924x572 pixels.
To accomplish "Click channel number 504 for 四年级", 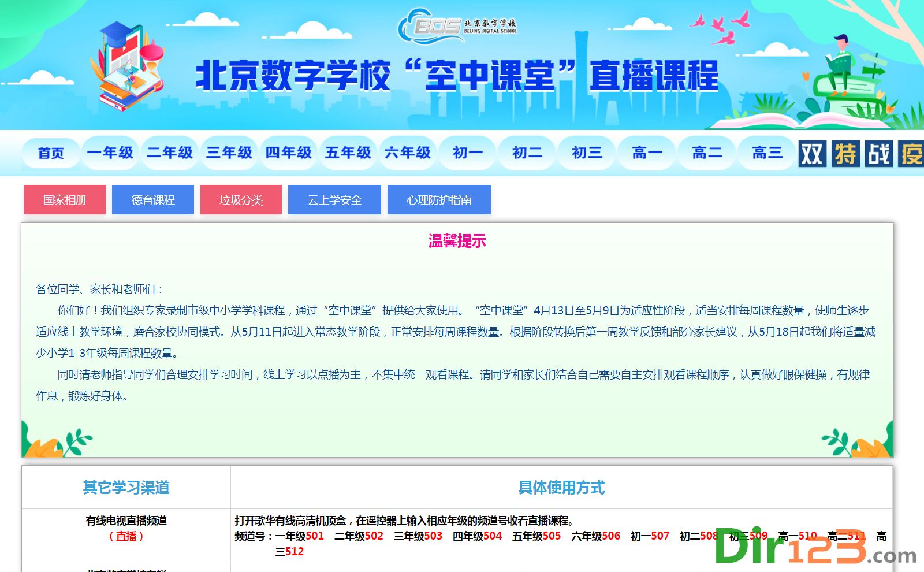I will [x=493, y=536].
